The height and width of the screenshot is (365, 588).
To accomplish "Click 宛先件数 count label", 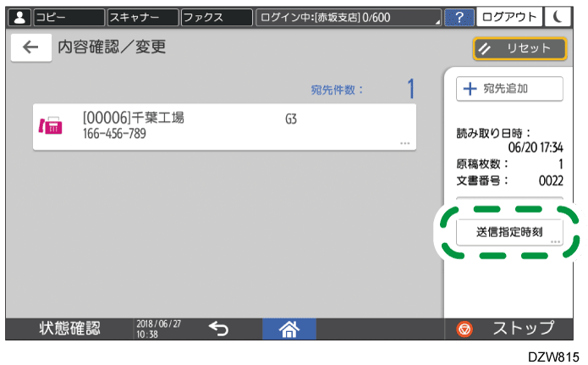I will pos(337,90).
